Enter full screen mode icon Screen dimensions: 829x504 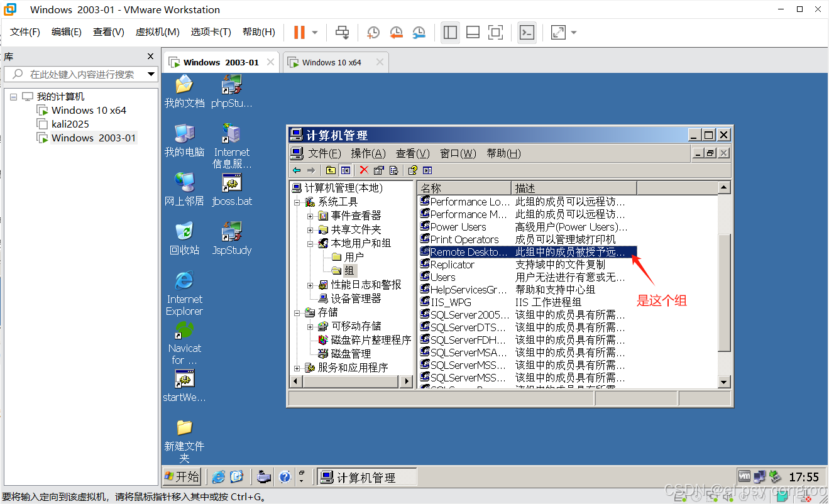pyautogui.click(x=495, y=32)
